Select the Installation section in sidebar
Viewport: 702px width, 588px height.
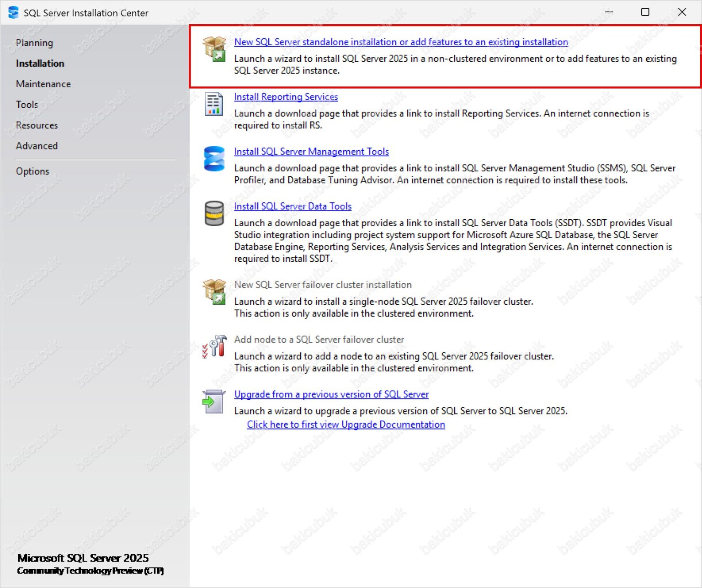pos(40,63)
